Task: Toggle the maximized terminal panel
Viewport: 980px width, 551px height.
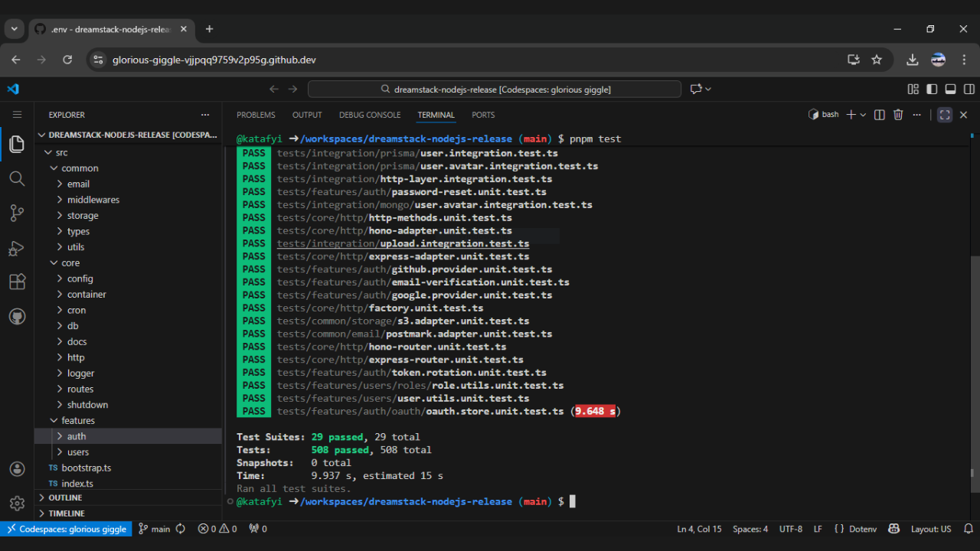Action: (x=944, y=115)
